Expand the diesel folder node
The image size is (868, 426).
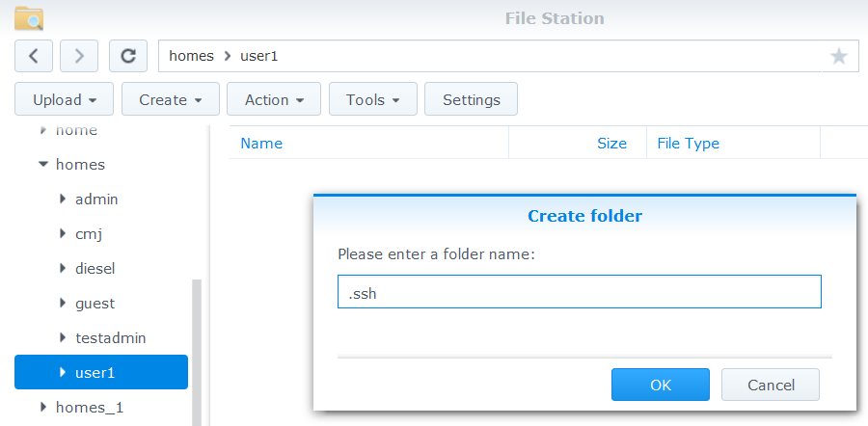pos(63,268)
